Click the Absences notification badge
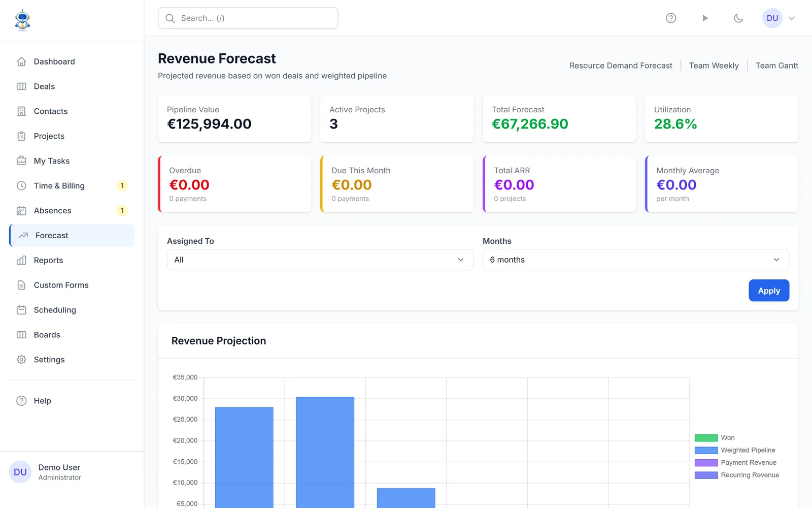This screenshot has height=508, width=812. (x=122, y=211)
